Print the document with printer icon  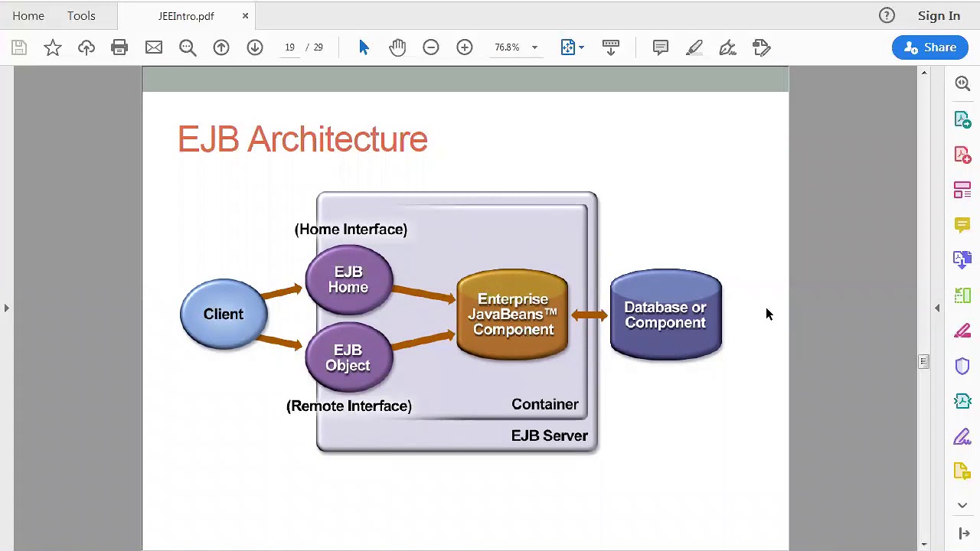pyautogui.click(x=119, y=47)
